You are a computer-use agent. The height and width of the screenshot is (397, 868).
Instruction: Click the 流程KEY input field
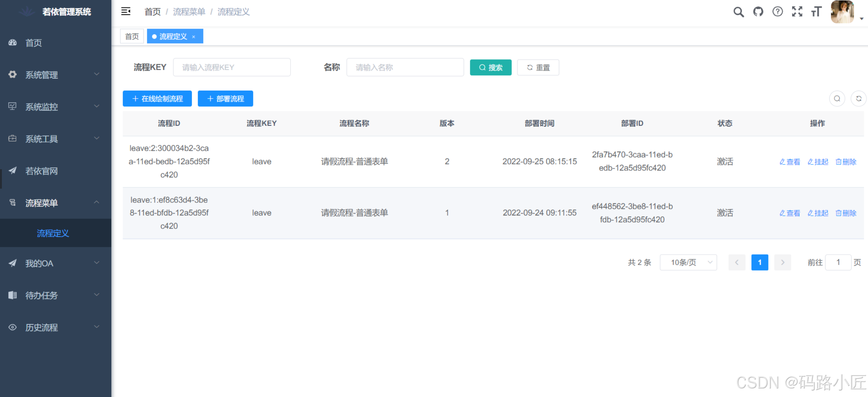click(231, 67)
